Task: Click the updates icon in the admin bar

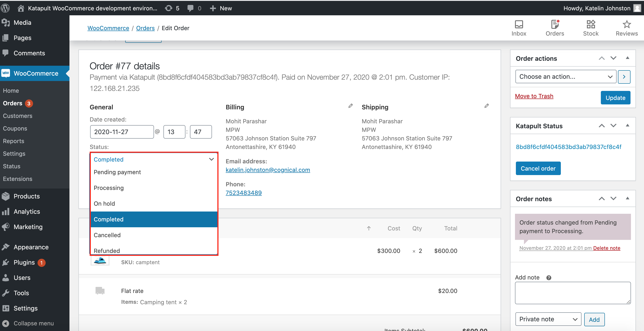Action: (x=169, y=8)
